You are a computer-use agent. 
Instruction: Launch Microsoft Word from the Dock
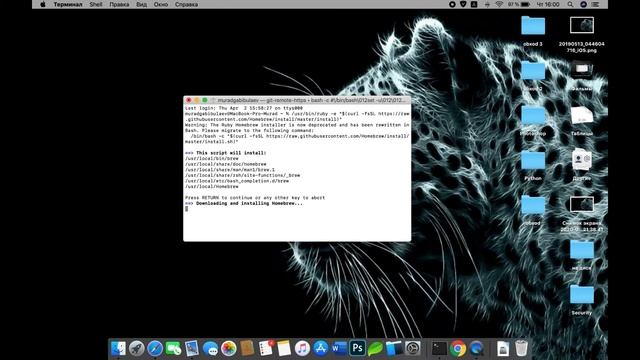click(x=339, y=349)
